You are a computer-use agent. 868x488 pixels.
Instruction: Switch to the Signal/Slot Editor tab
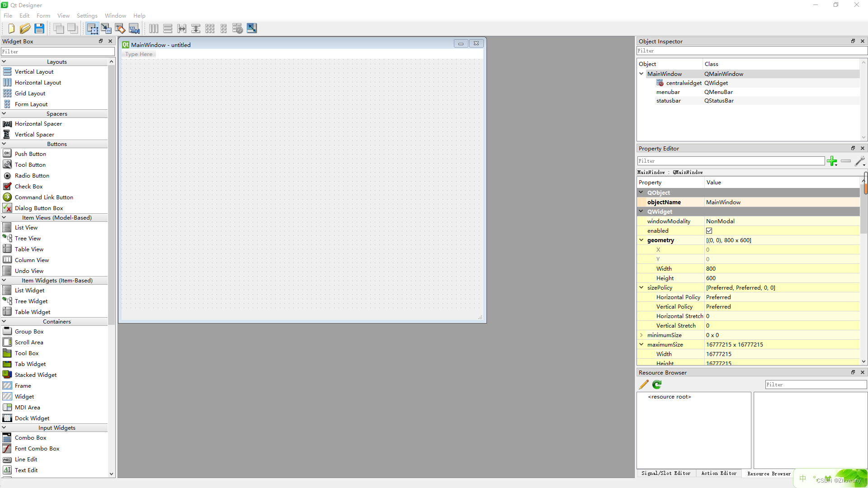[665, 473]
